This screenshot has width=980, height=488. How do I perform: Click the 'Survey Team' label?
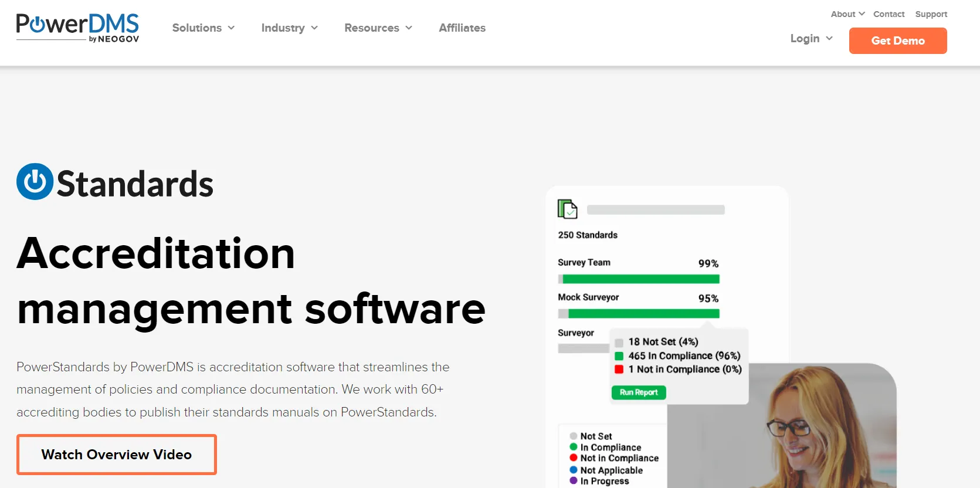[584, 262]
